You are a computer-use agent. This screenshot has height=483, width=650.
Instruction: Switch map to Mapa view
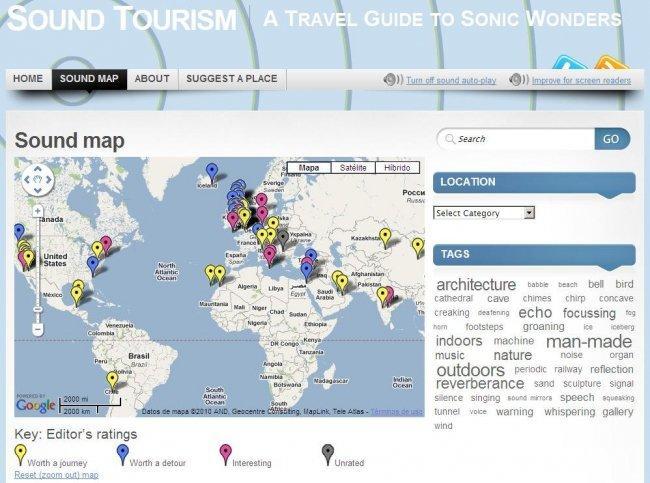tap(309, 167)
